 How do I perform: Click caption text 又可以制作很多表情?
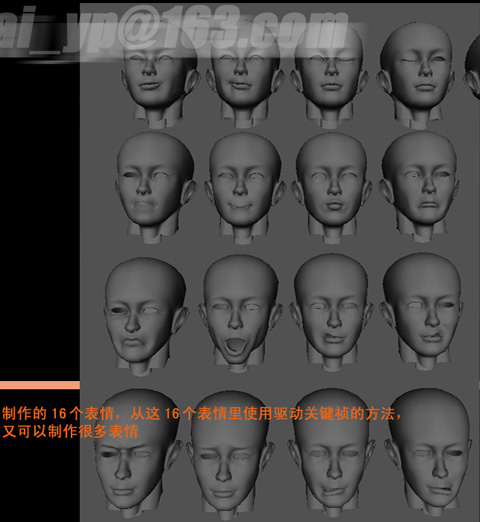[70, 431]
